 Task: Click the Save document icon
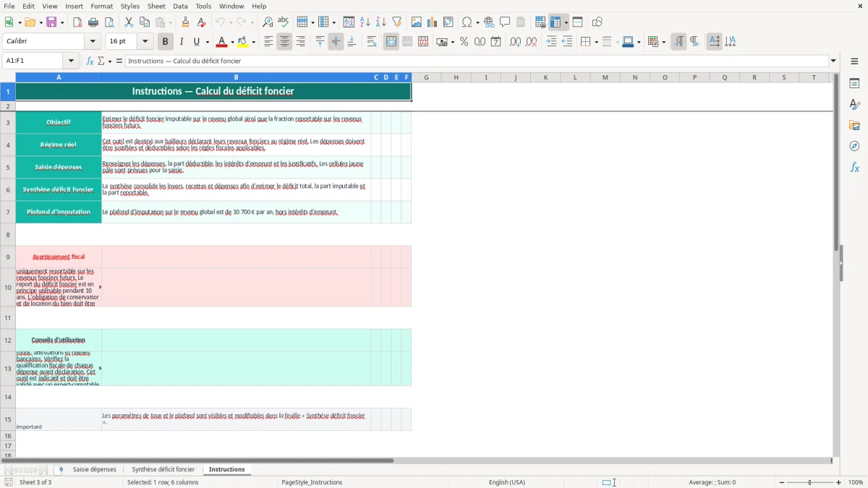click(x=51, y=22)
